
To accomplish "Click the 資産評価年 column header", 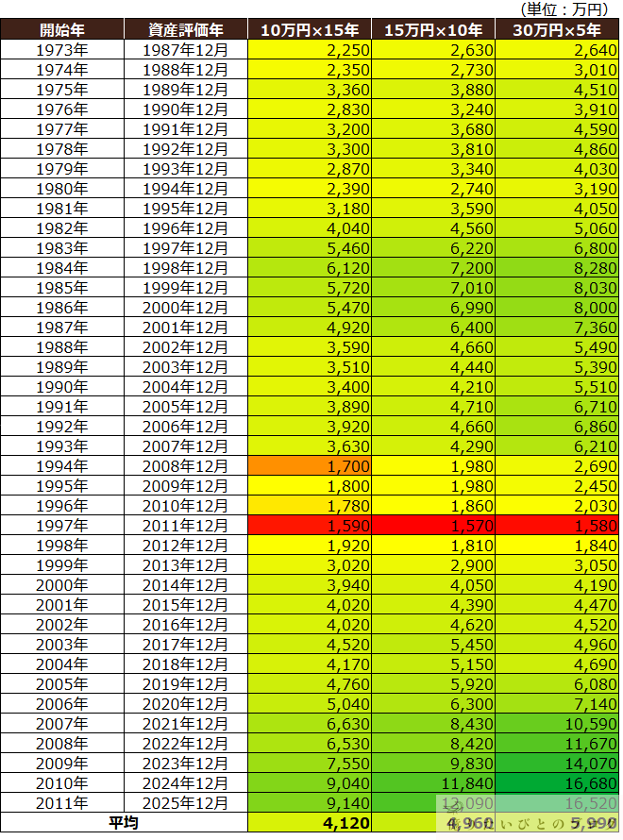I will click(185, 29).
